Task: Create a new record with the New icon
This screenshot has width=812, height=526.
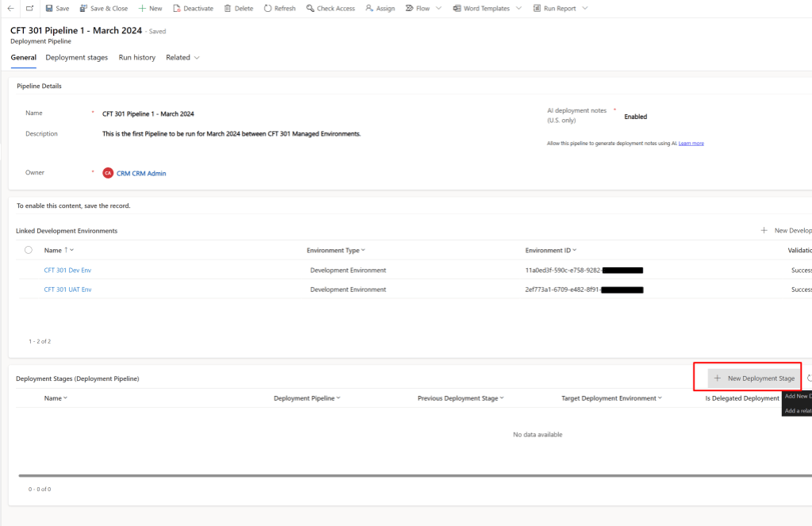Action: click(149, 8)
